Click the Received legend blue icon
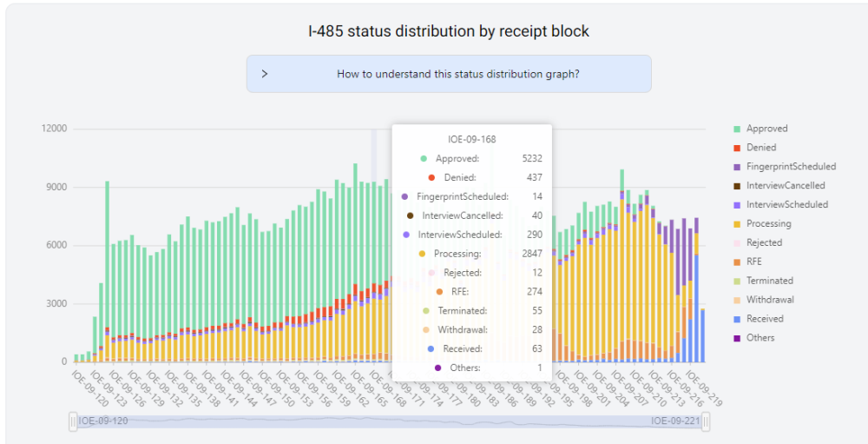Viewport: 868px width, 444px height. pos(737,319)
